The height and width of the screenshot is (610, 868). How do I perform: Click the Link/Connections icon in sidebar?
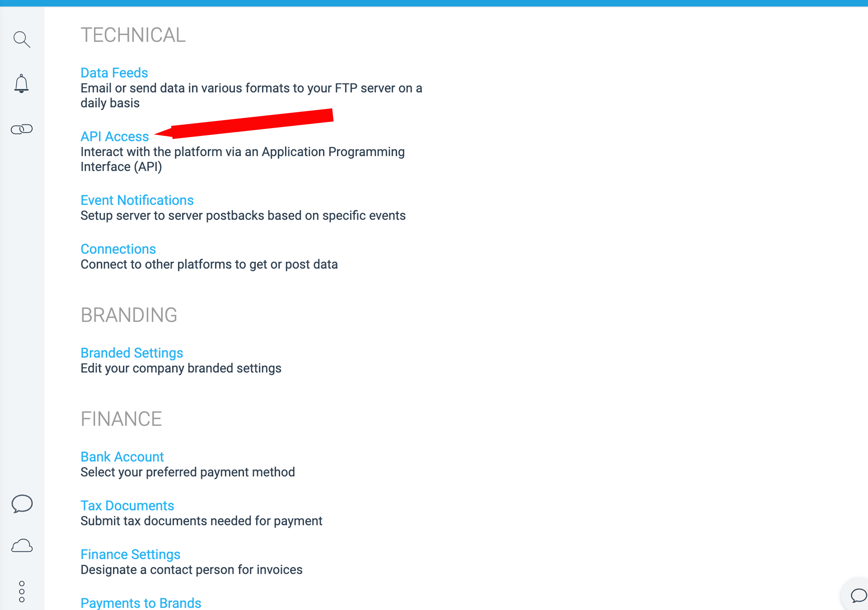22,129
